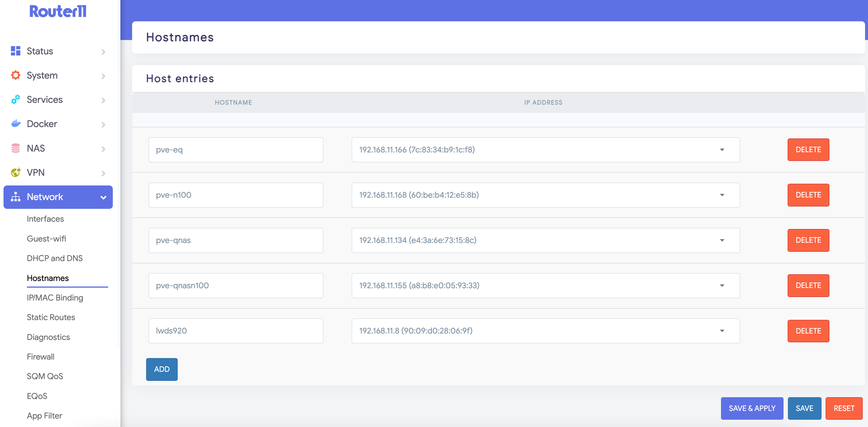This screenshot has height=427, width=868.
Task: Navigate to the Firewall page
Action: pyautogui.click(x=40, y=357)
